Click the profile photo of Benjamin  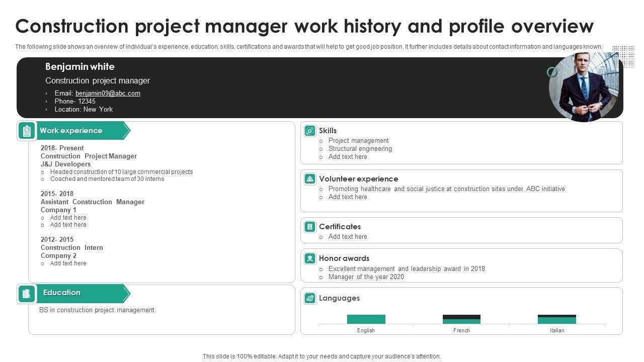pyautogui.click(x=585, y=87)
